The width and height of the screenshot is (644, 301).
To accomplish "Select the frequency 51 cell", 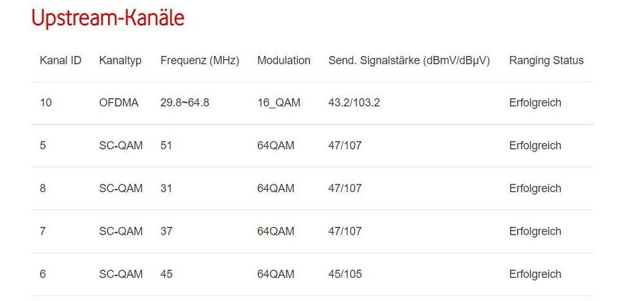I will pyautogui.click(x=166, y=146).
